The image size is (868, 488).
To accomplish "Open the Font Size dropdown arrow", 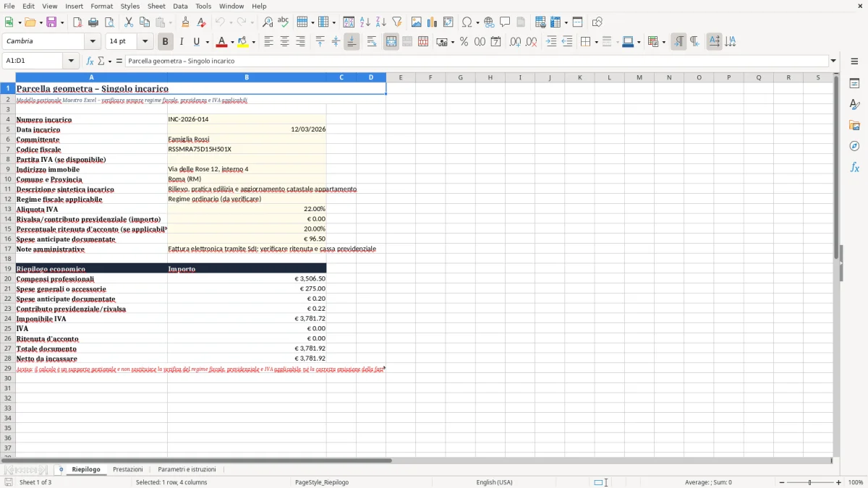I will coord(145,42).
